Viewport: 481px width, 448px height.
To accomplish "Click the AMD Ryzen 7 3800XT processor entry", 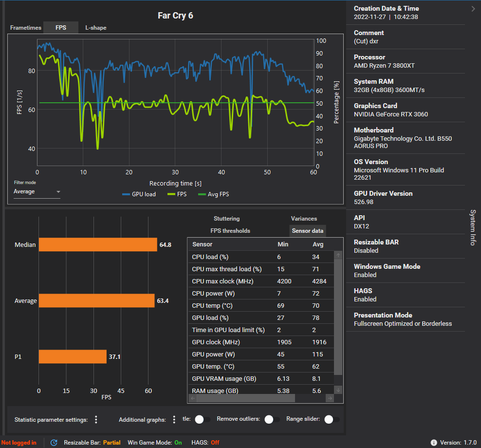I will coord(406,61).
